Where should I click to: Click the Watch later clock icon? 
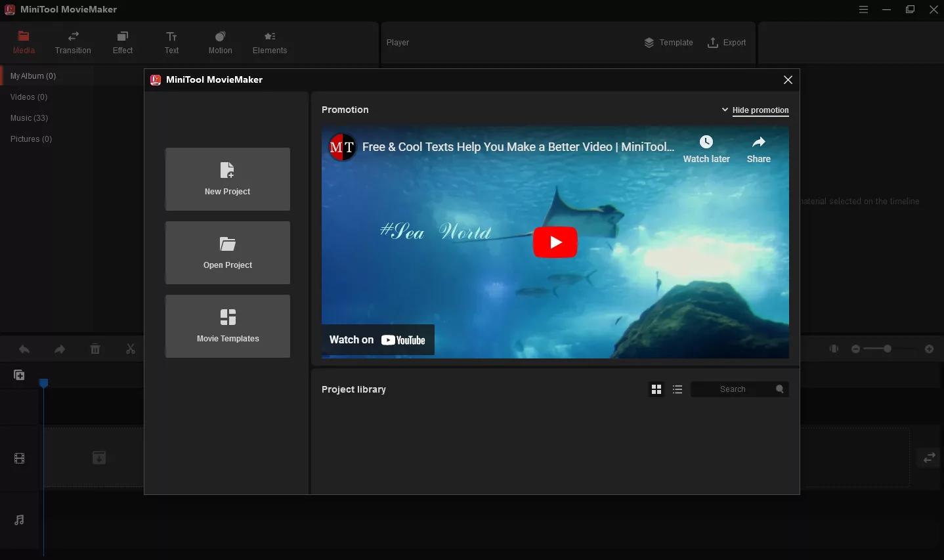tap(706, 142)
